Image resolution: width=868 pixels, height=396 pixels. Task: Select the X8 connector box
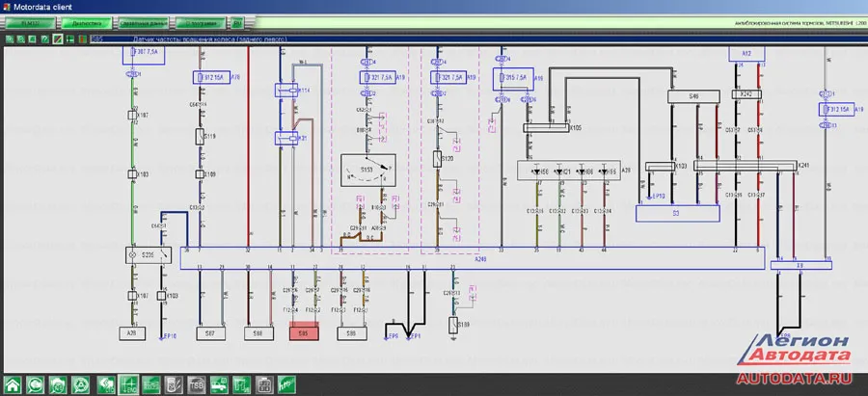pyautogui.click(x=801, y=265)
